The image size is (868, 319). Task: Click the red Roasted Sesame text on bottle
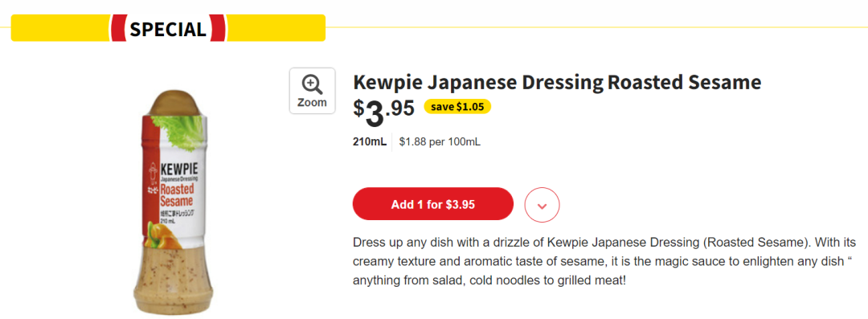177,195
